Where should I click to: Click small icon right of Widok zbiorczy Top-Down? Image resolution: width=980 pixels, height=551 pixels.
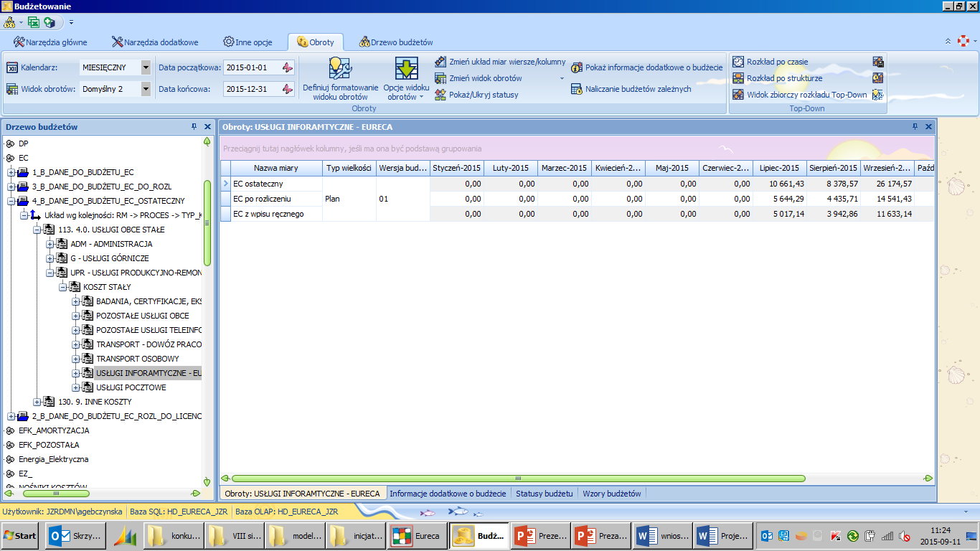[877, 95]
